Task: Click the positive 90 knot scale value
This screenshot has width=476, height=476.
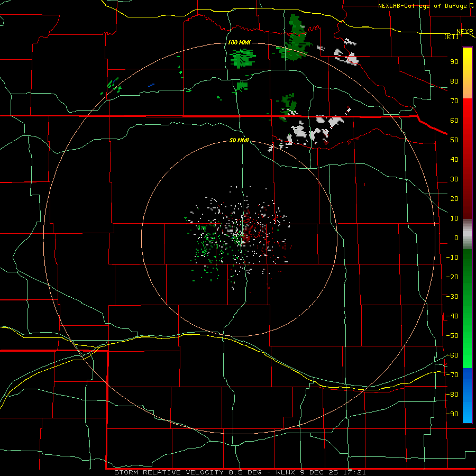Action: click(454, 62)
